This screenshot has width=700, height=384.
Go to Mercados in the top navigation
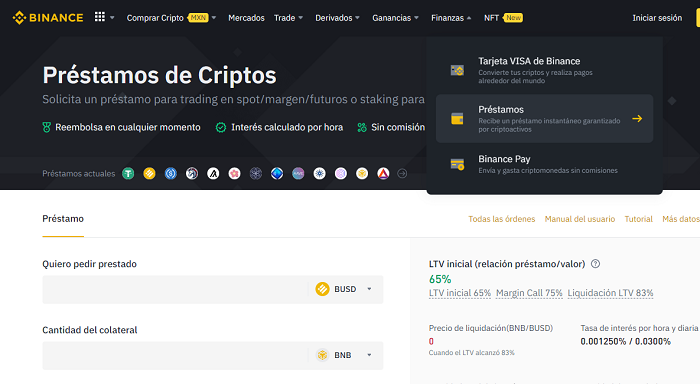(x=246, y=18)
